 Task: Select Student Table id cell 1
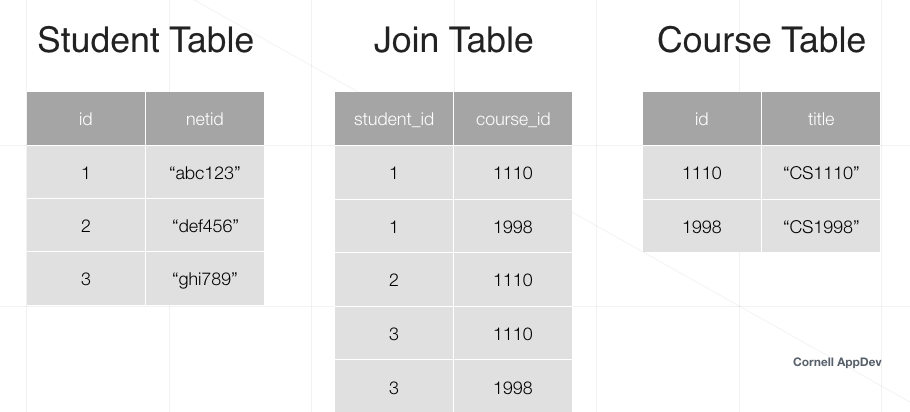point(86,173)
